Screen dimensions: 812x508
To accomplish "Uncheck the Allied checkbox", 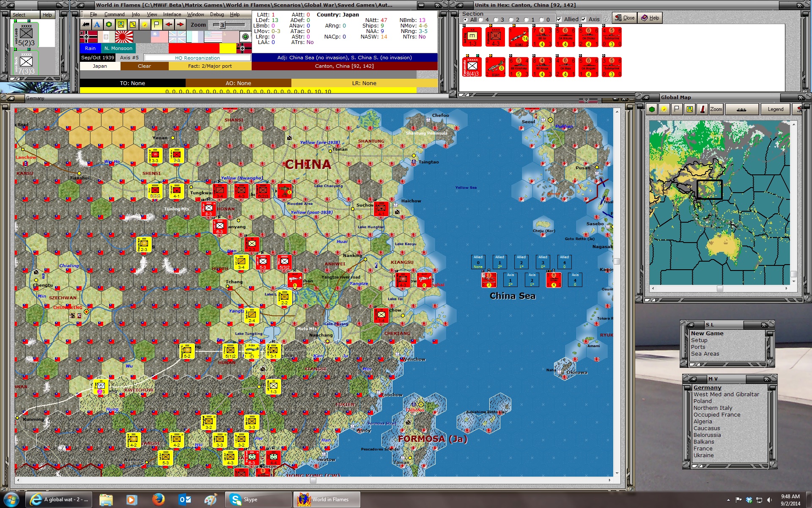I will pyautogui.click(x=559, y=19).
